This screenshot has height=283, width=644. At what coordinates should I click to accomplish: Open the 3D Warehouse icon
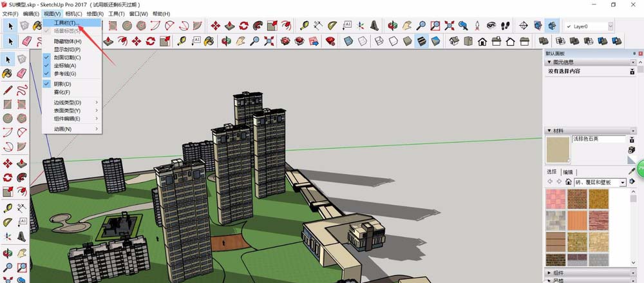285,41
